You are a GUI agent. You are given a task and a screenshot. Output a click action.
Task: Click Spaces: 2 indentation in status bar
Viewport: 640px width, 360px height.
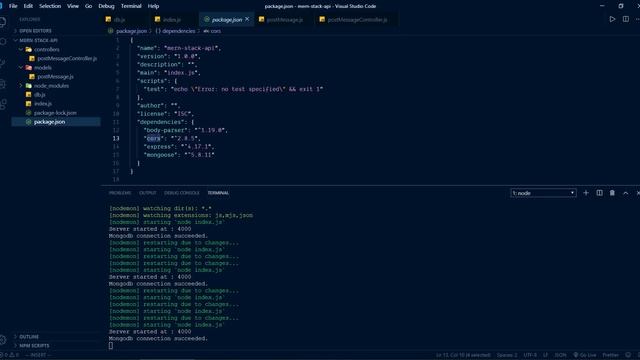(x=507, y=355)
